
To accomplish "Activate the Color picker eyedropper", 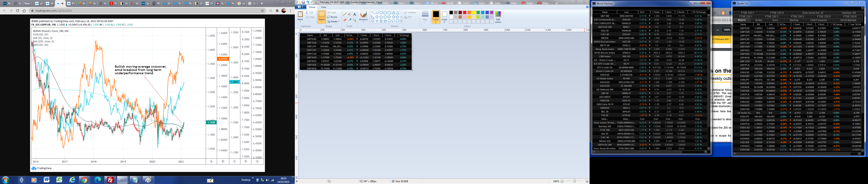I will point(349,20).
